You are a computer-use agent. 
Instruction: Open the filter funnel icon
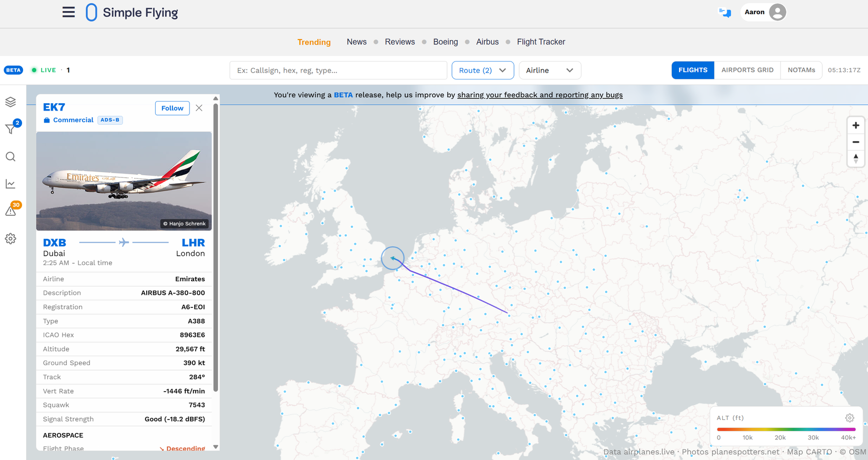point(11,128)
